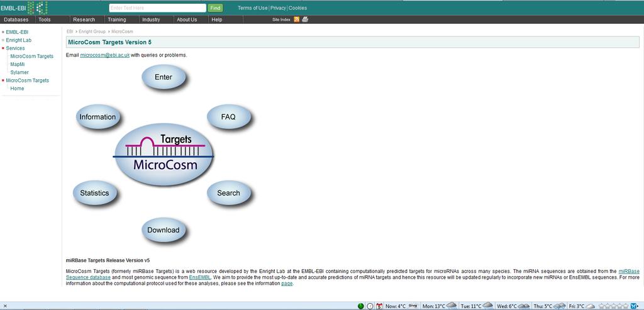Click the blue icon at status bar end
The height and width of the screenshot is (310, 644).
(x=634, y=306)
